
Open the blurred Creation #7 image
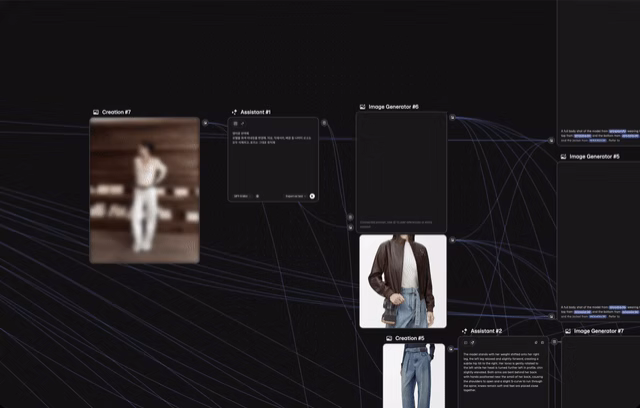point(144,191)
